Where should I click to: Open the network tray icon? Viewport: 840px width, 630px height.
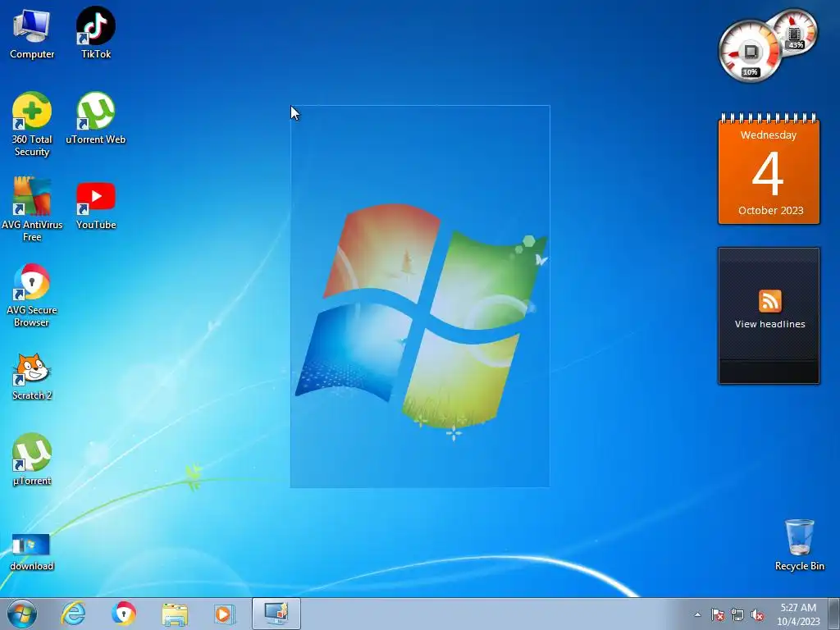coord(737,614)
